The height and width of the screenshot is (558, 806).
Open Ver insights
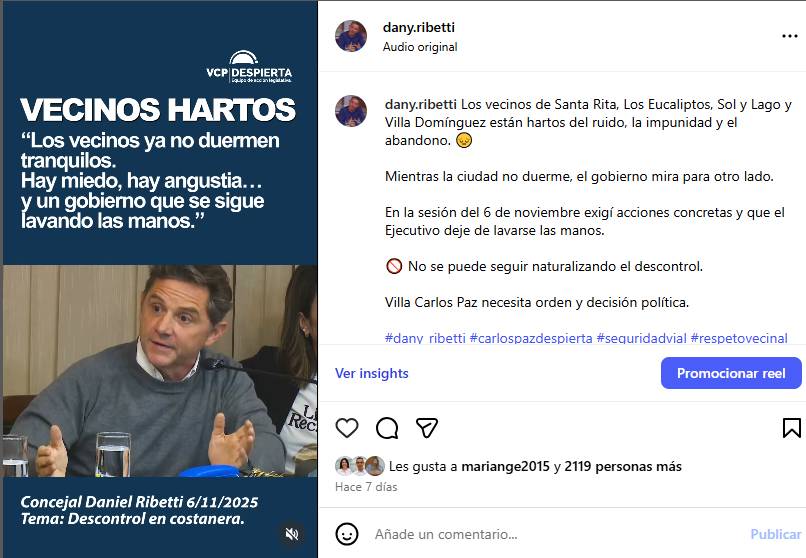click(x=372, y=373)
